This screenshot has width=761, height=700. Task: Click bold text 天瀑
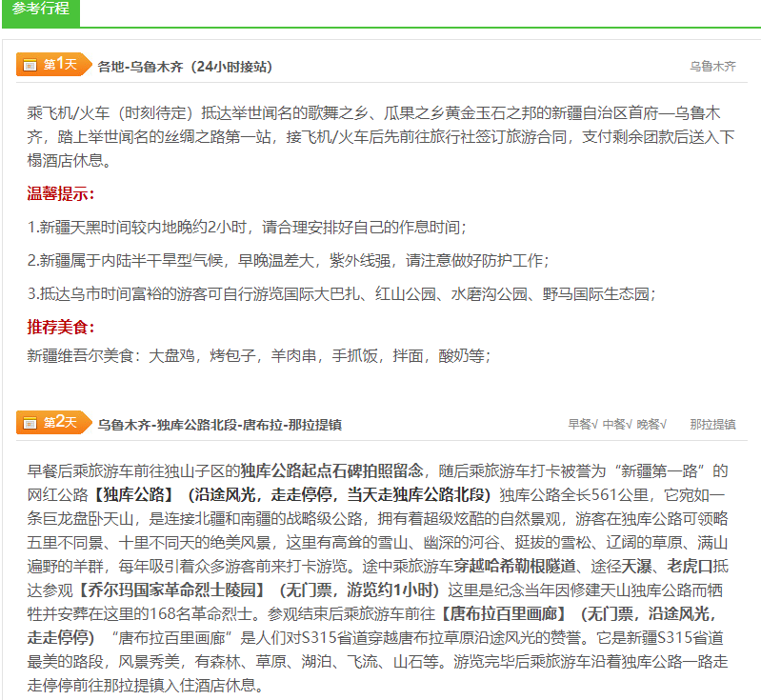coord(636,566)
